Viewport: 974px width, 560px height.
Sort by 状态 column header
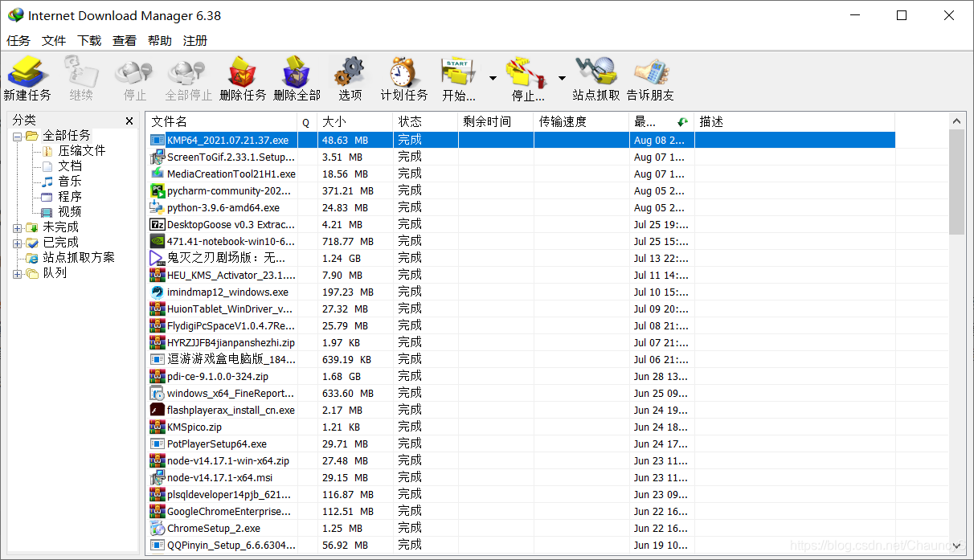coord(425,121)
